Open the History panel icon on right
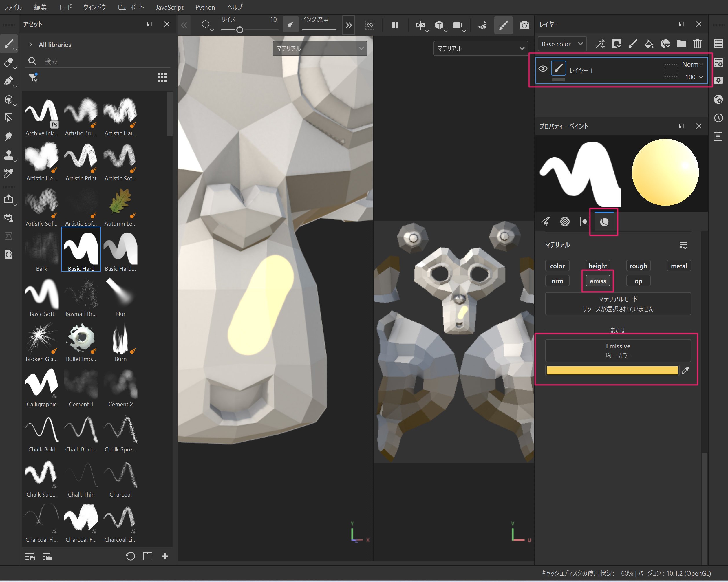 [718, 118]
